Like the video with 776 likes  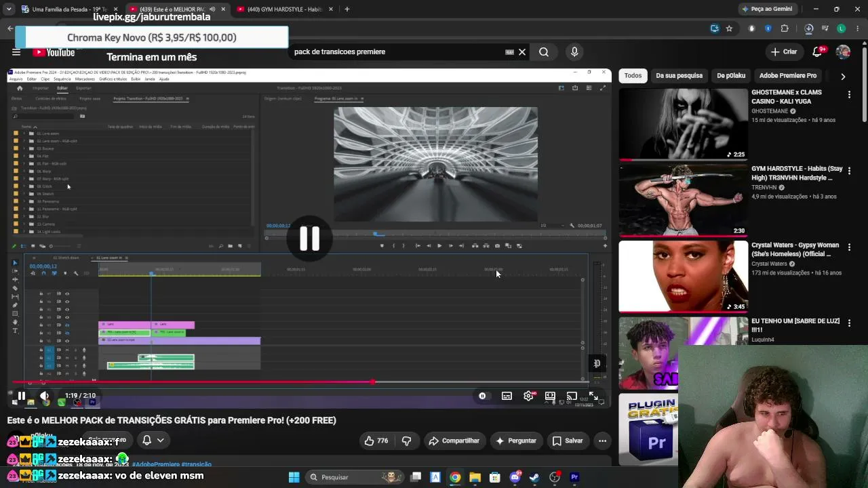[x=376, y=441]
